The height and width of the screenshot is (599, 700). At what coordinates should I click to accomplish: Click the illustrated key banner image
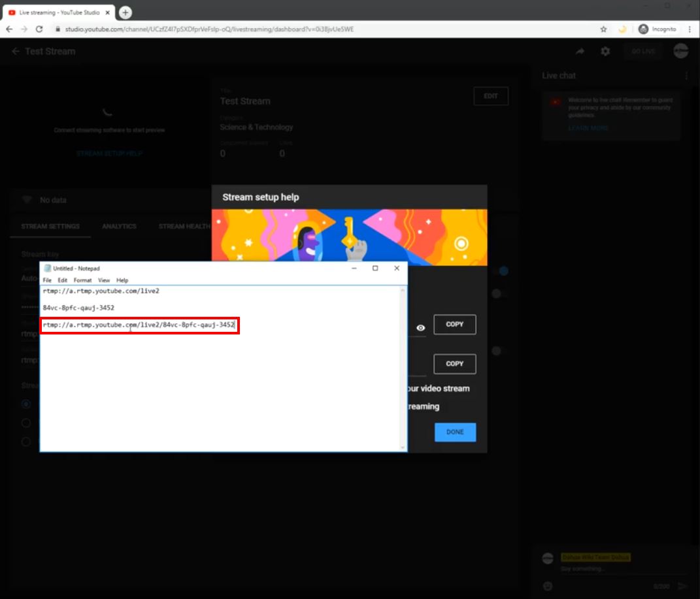(349, 237)
